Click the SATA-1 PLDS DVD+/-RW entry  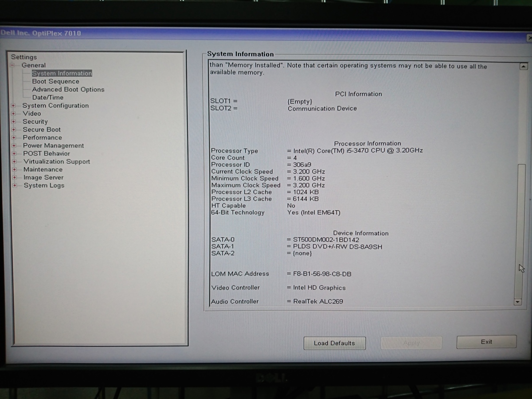click(337, 246)
